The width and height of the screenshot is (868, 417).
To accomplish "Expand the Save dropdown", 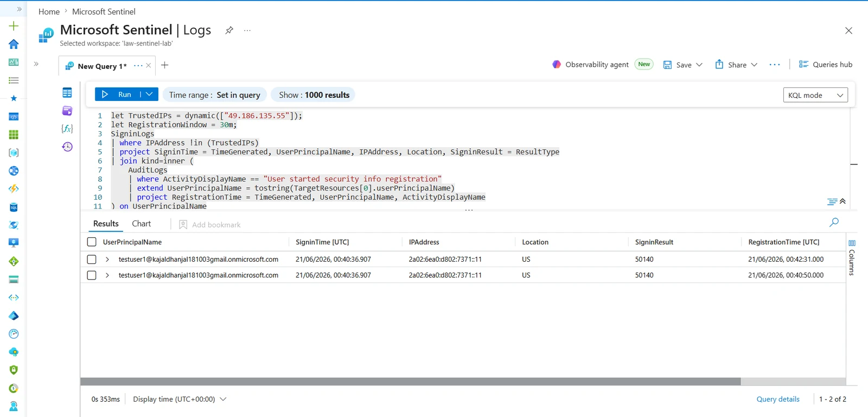I will point(699,65).
